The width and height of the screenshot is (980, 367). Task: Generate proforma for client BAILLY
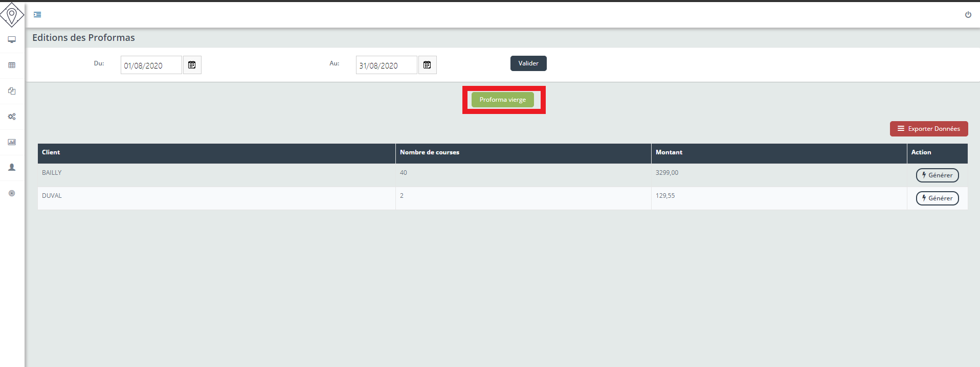937,175
